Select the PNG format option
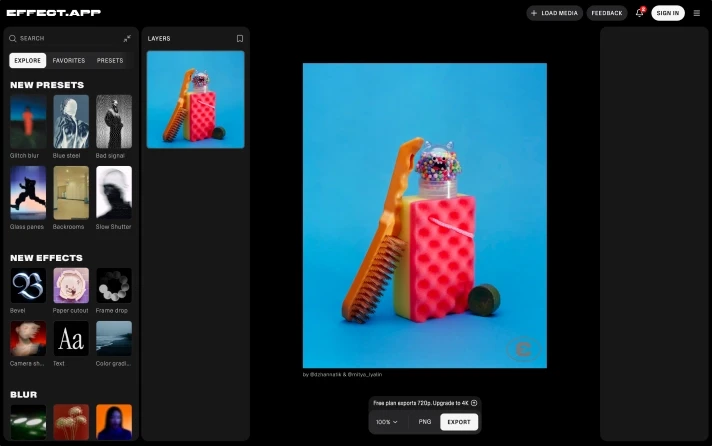The width and height of the screenshot is (712, 446). point(425,422)
